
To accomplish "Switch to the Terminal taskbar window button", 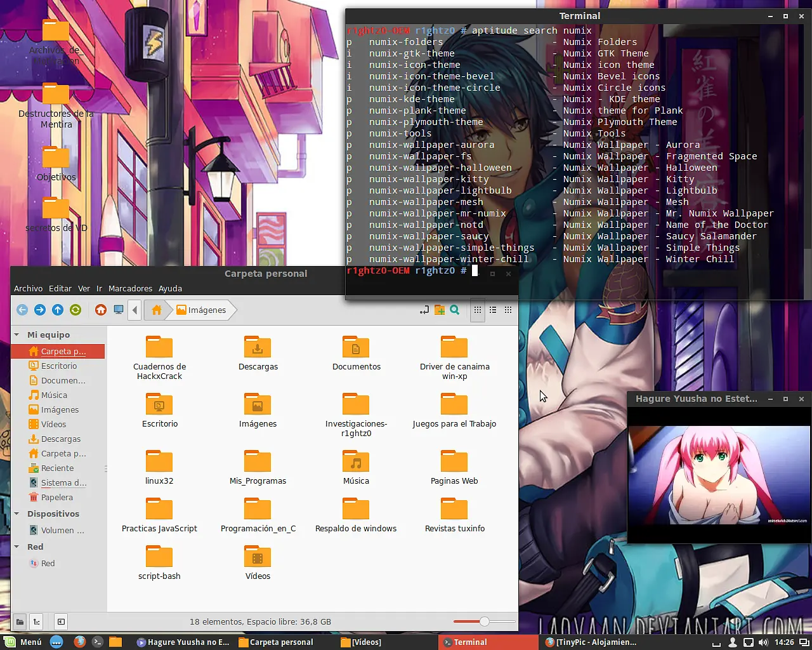I will pyautogui.click(x=488, y=642).
